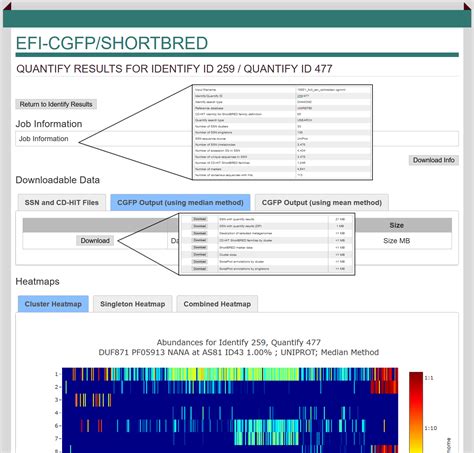Click the 1:10 color scale label
Image resolution: width=474 pixels, height=453 pixels.
click(x=431, y=428)
